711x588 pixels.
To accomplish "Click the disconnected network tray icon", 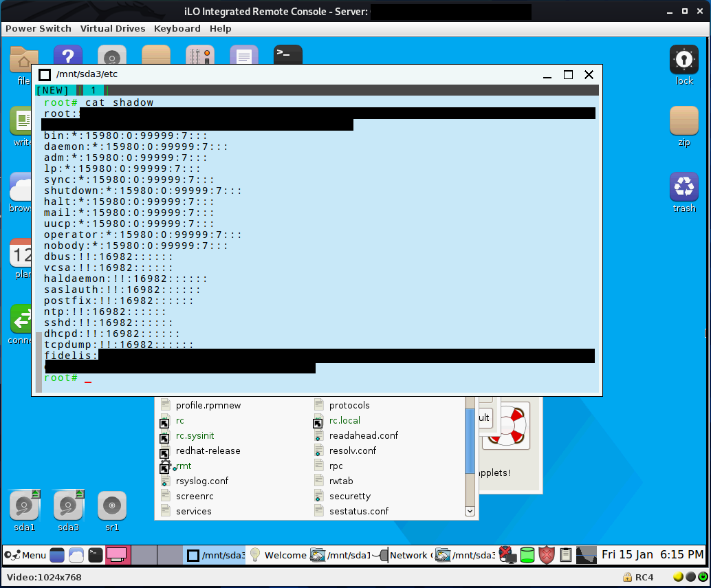I will click(x=508, y=555).
